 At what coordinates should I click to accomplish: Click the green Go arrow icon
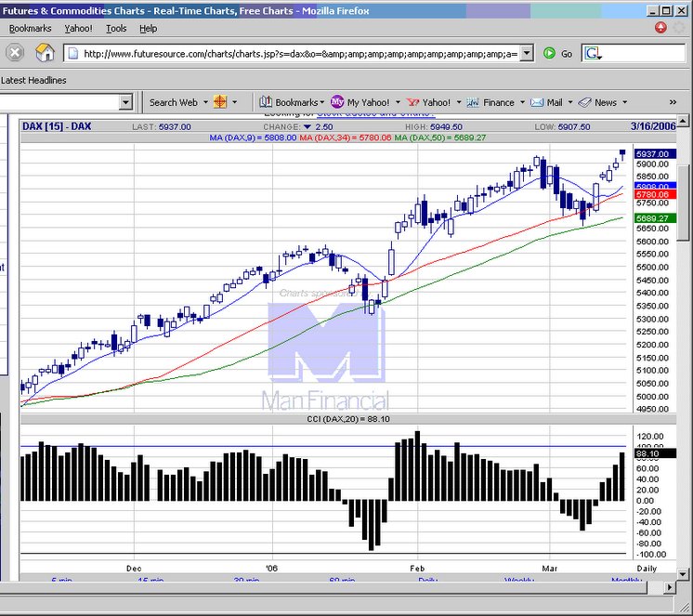coord(549,54)
